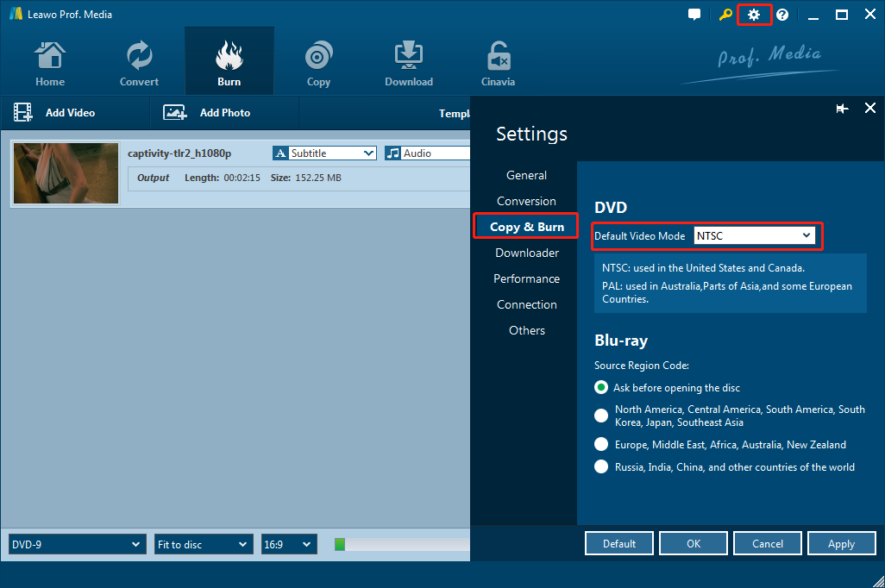Expand the Subtitle dropdown
Image resolution: width=885 pixels, height=588 pixels.
[325, 153]
